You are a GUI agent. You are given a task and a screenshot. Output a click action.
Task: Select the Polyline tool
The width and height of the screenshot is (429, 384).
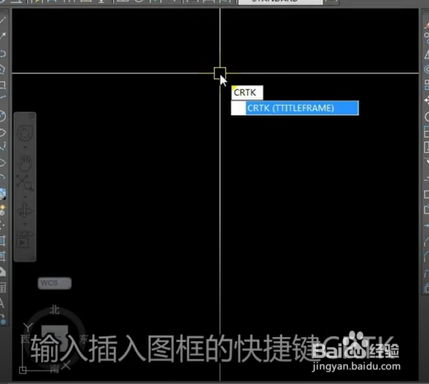pyautogui.click(x=2, y=53)
